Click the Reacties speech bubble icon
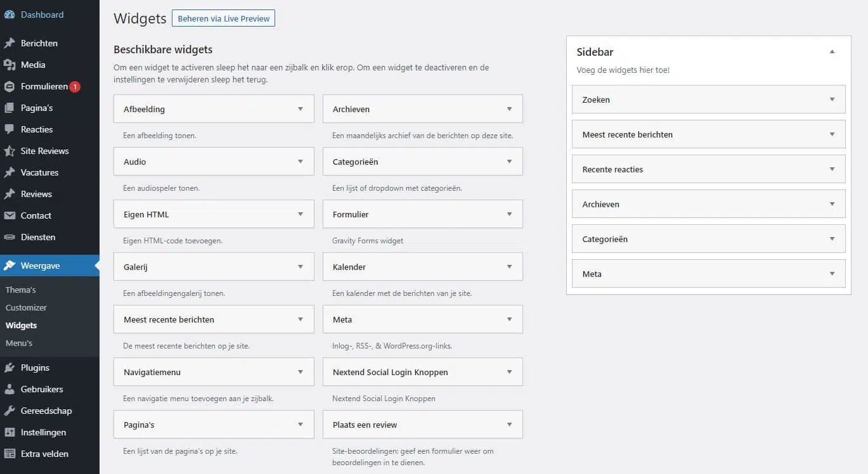Image resolution: width=868 pixels, height=474 pixels. [x=10, y=129]
